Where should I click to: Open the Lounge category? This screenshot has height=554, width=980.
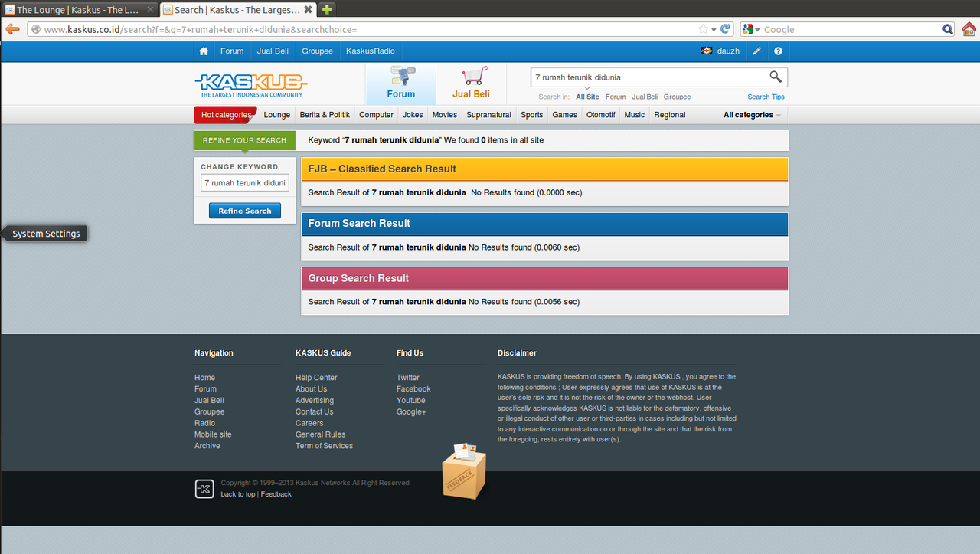pos(277,115)
